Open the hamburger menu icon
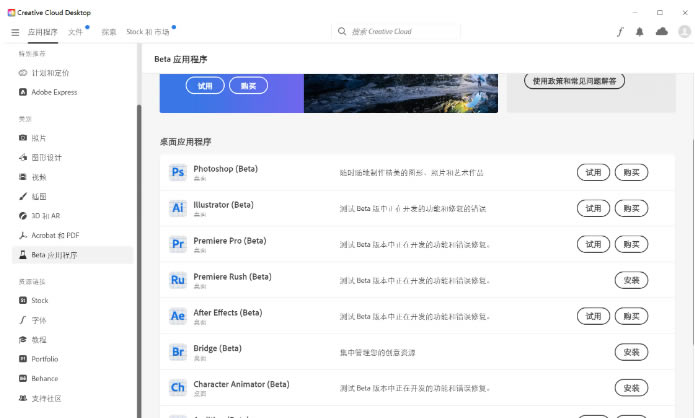695x418 pixels. [15, 32]
